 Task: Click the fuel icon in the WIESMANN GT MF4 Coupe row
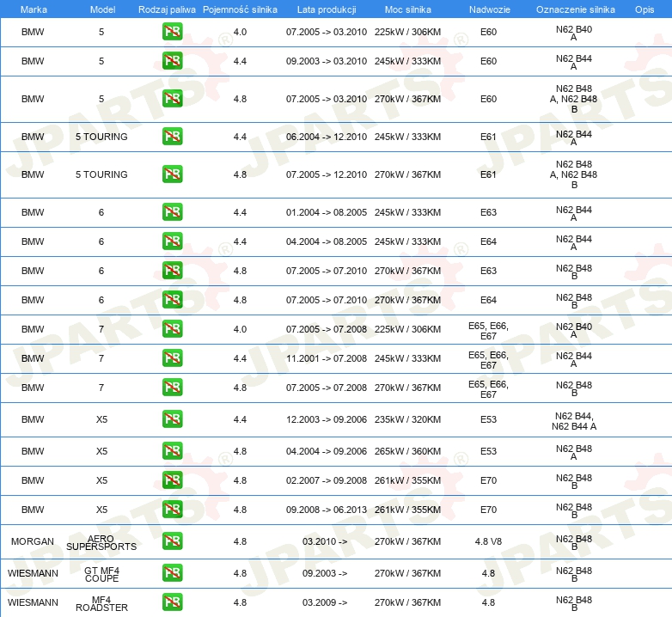(172, 573)
